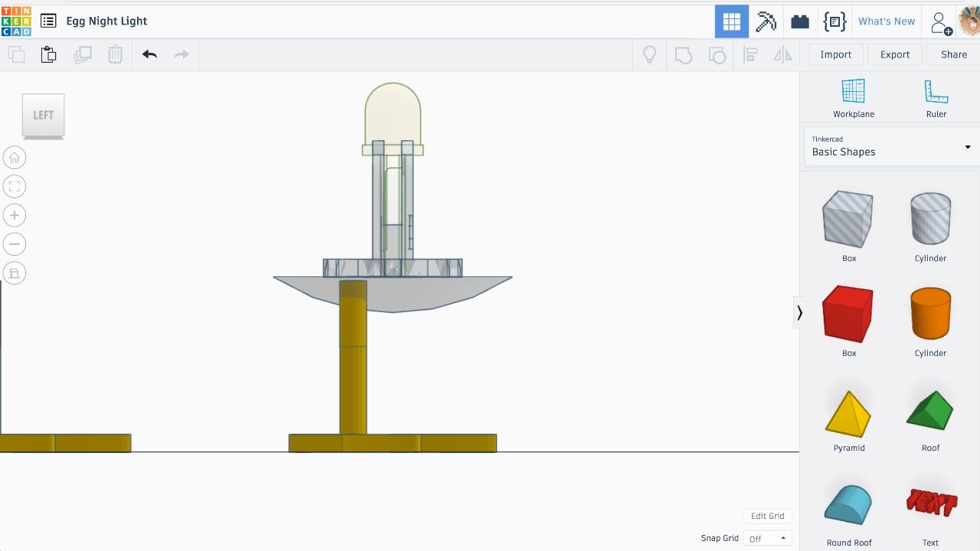The image size is (980, 551).
Task: Click the Home view button
Action: point(14,158)
